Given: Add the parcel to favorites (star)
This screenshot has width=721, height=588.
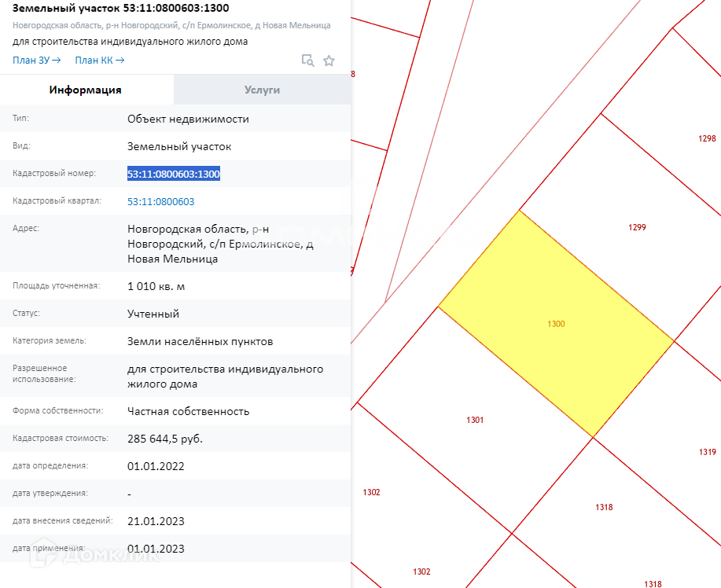Looking at the screenshot, I should (x=329, y=61).
